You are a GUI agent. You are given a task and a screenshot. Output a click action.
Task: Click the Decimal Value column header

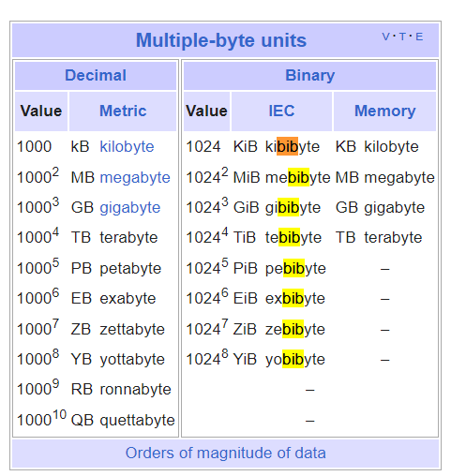[41, 111]
